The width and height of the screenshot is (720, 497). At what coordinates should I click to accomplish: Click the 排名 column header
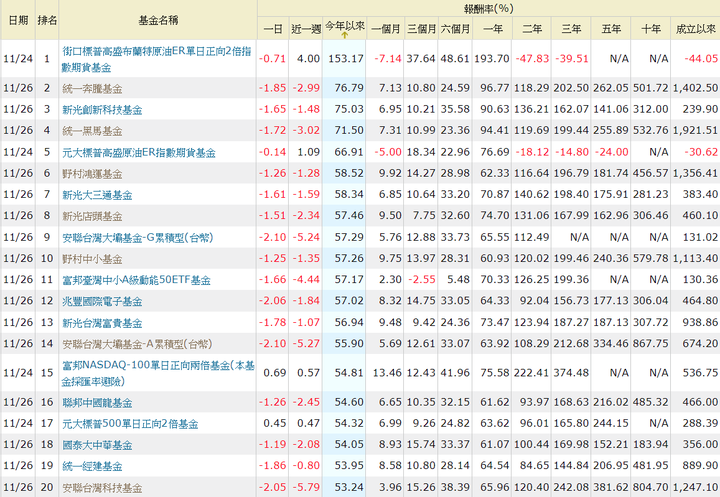pyautogui.click(x=47, y=20)
